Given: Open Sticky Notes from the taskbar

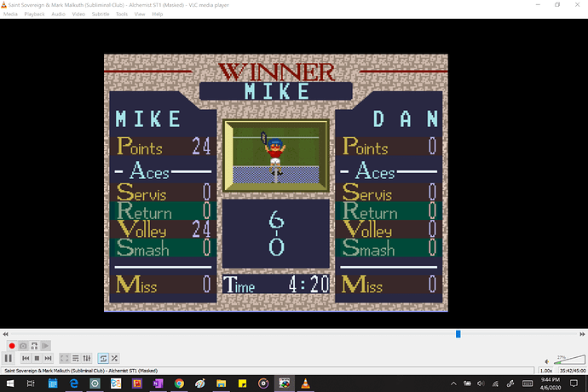Looking at the screenshot, I should point(242,383).
